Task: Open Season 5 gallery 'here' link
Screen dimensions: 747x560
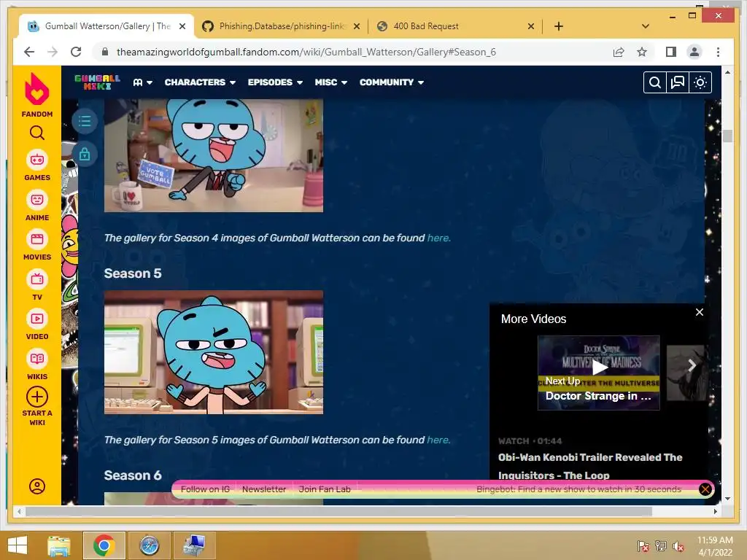Action: coord(438,440)
